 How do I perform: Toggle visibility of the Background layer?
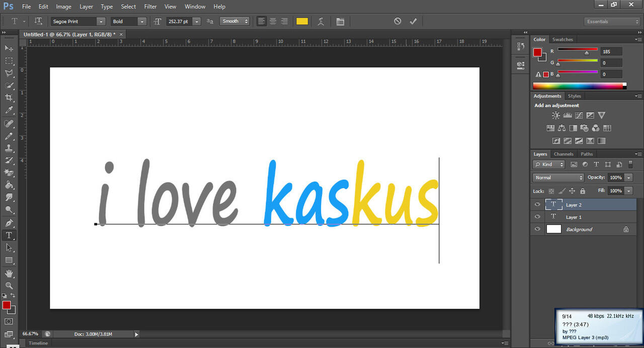pyautogui.click(x=537, y=229)
